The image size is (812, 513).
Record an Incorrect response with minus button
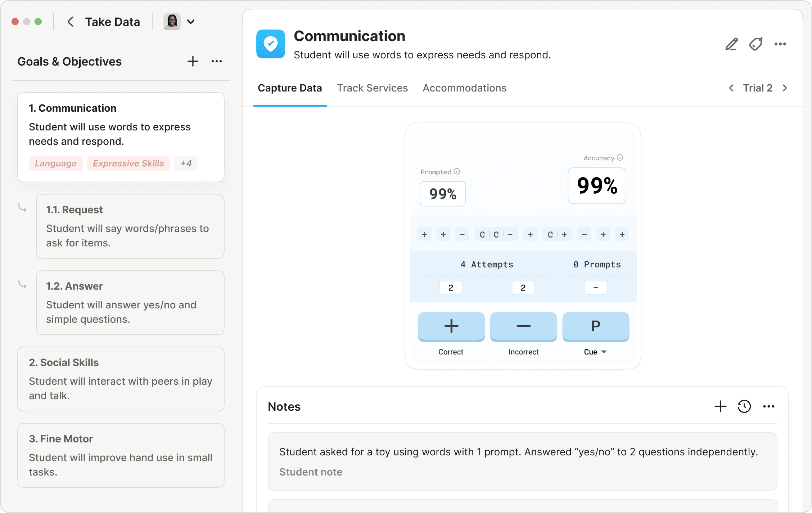point(524,326)
